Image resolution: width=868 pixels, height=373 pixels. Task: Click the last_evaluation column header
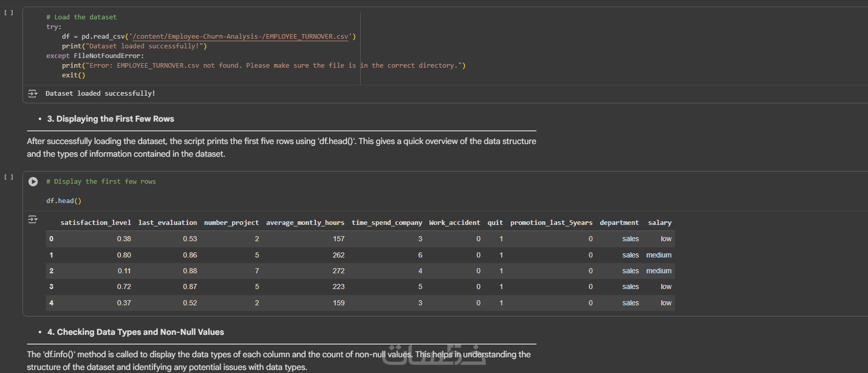pos(168,223)
